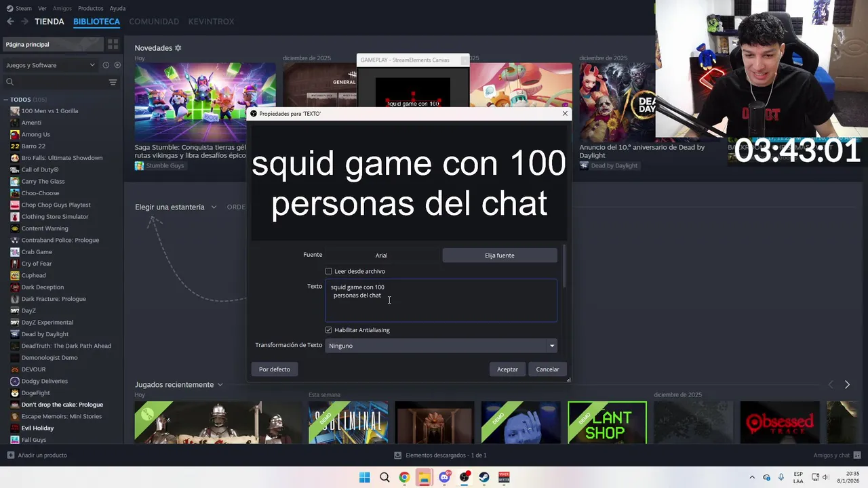Image resolution: width=868 pixels, height=488 pixels.
Task: Advance recently played carousel with right arrow
Action: (x=847, y=384)
